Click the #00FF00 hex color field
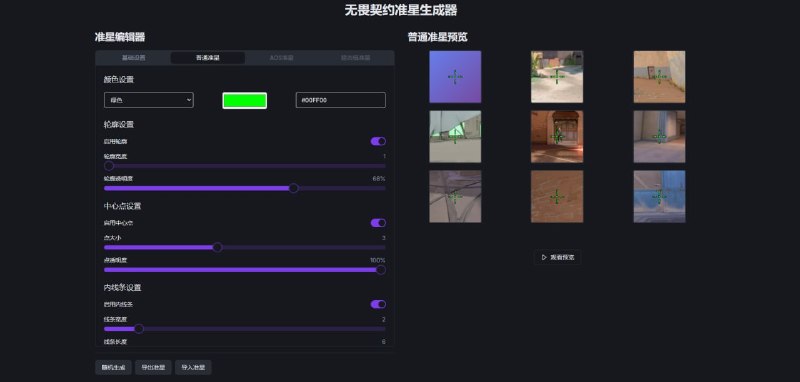Screen dimensions: 800x382 coord(340,100)
